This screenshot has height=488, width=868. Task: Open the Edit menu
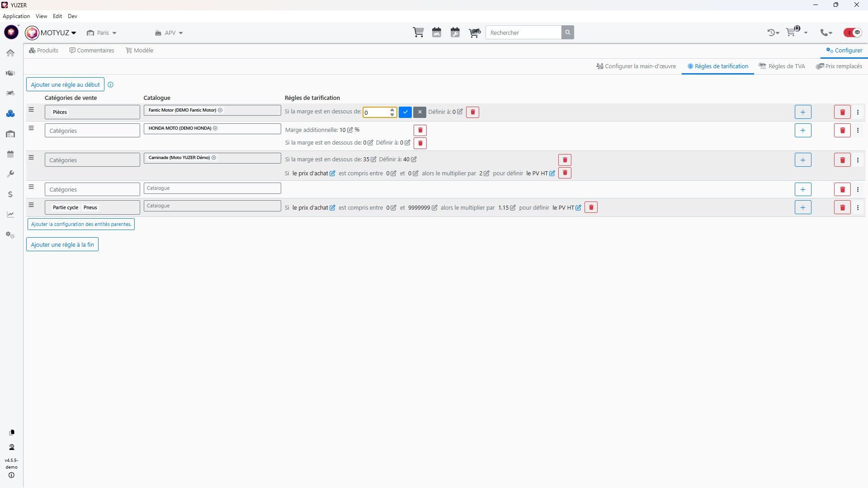pyautogui.click(x=57, y=16)
